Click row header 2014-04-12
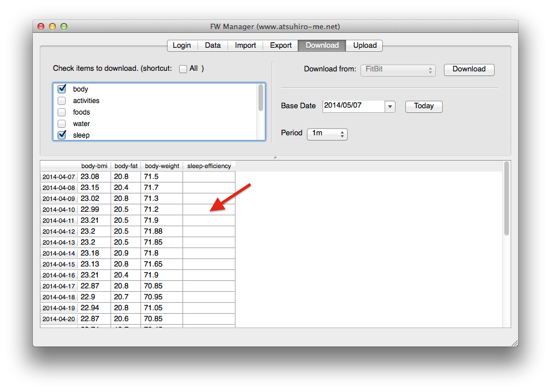 coord(59,231)
